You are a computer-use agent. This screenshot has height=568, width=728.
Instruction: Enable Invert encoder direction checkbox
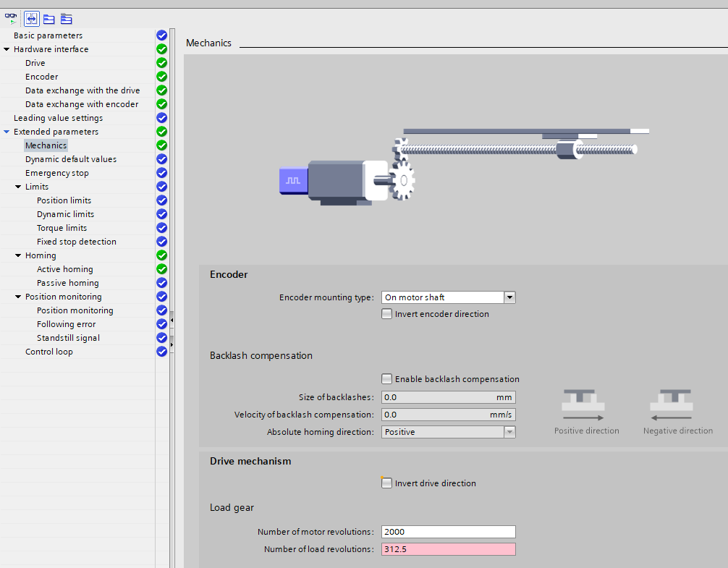[x=387, y=314]
